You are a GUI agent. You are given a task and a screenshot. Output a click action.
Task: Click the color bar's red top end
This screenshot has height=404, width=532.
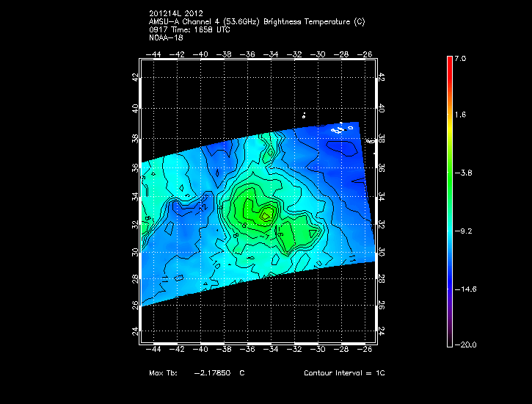click(x=450, y=60)
